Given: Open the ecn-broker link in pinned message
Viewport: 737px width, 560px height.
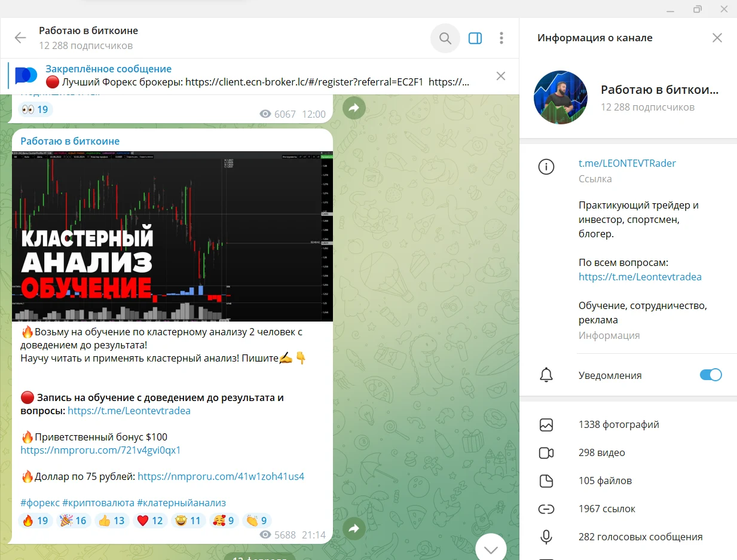Looking at the screenshot, I should coord(304,82).
